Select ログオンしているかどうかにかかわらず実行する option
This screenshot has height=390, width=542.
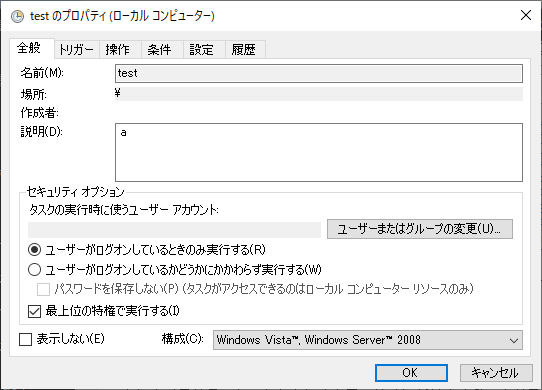pos(35,270)
